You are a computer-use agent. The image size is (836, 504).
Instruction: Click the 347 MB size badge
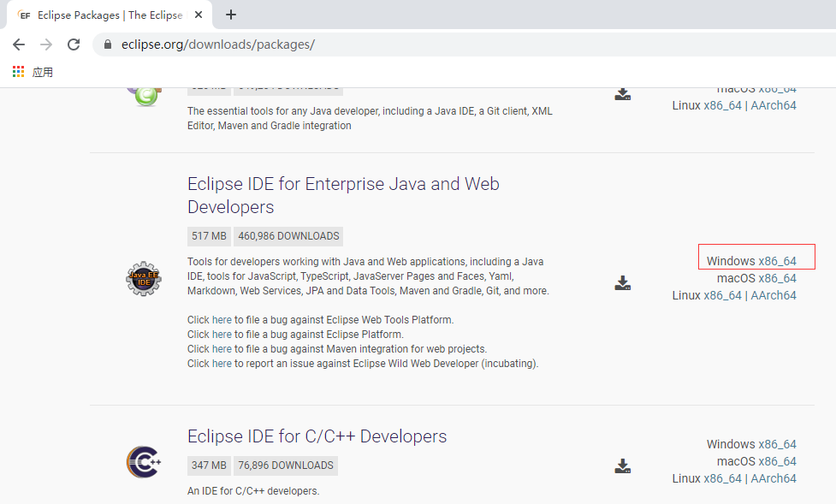[x=209, y=465]
